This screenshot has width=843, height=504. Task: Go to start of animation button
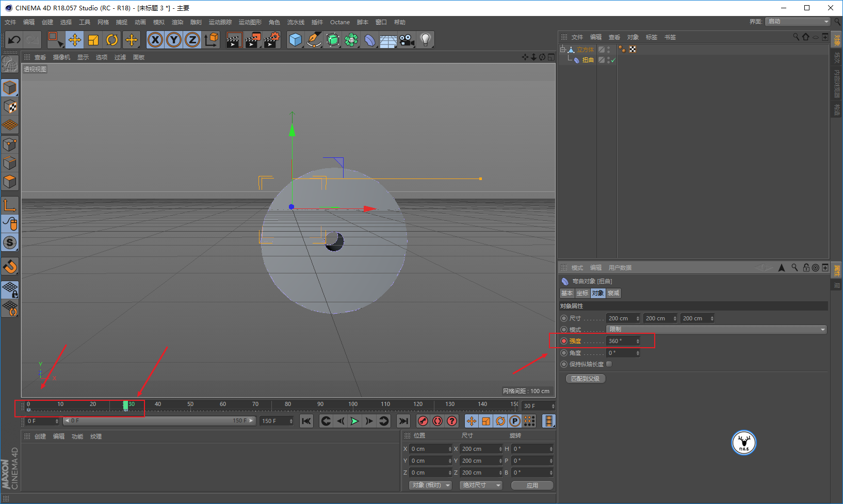click(306, 421)
